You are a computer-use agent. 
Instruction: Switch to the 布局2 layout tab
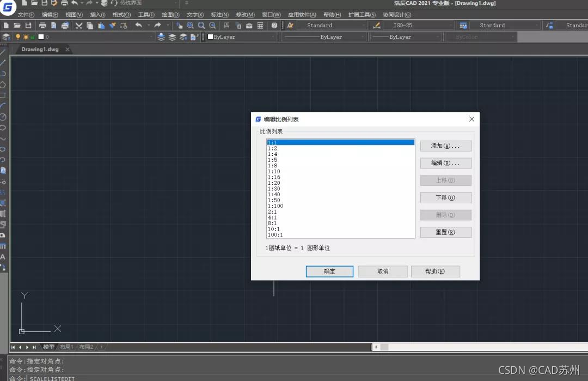click(x=86, y=347)
